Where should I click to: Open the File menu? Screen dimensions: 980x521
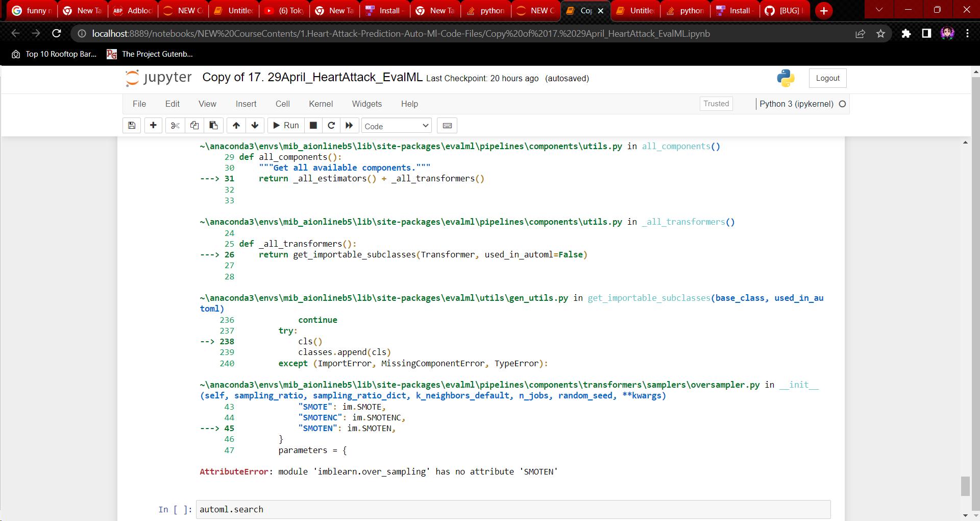point(139,104)
